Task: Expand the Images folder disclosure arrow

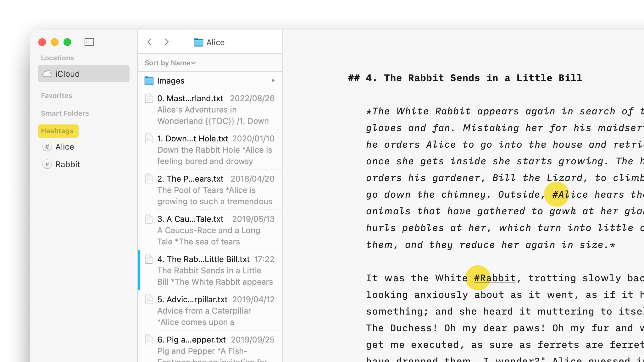Action: 273,80
